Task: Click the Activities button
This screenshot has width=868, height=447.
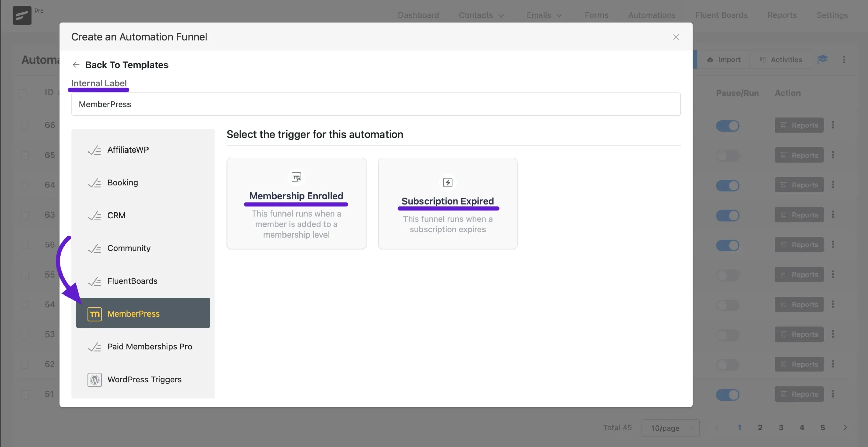Action: click(781, 60)
